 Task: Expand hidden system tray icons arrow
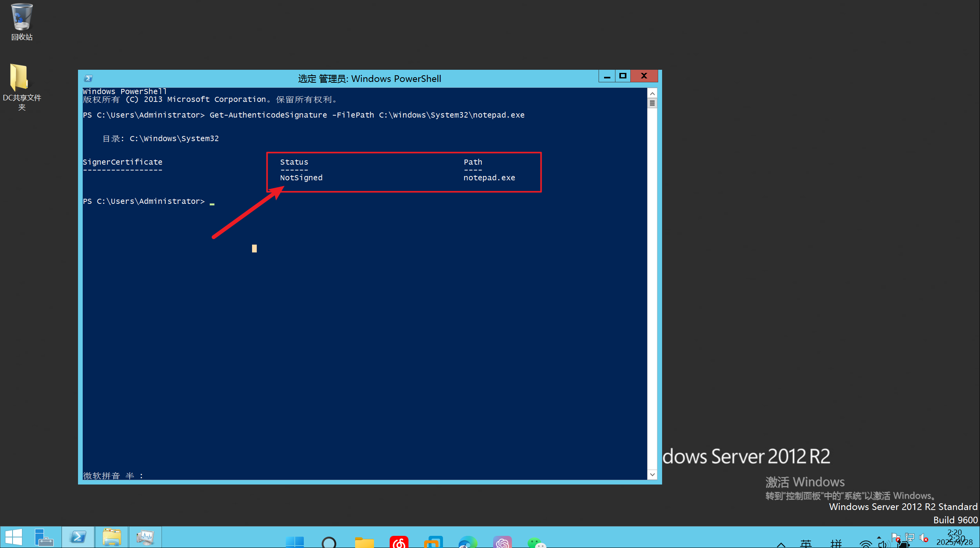pos(879,538)
